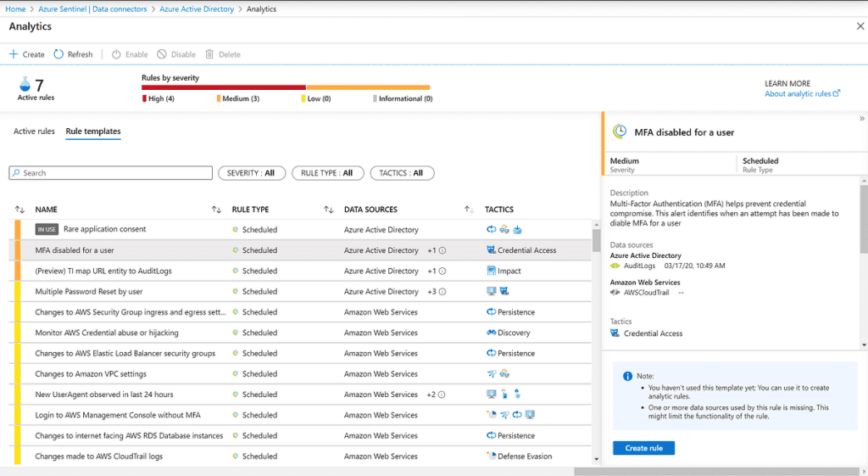Click the Refresh toolbar button label
868x476 pixels.
pos(81,54)
